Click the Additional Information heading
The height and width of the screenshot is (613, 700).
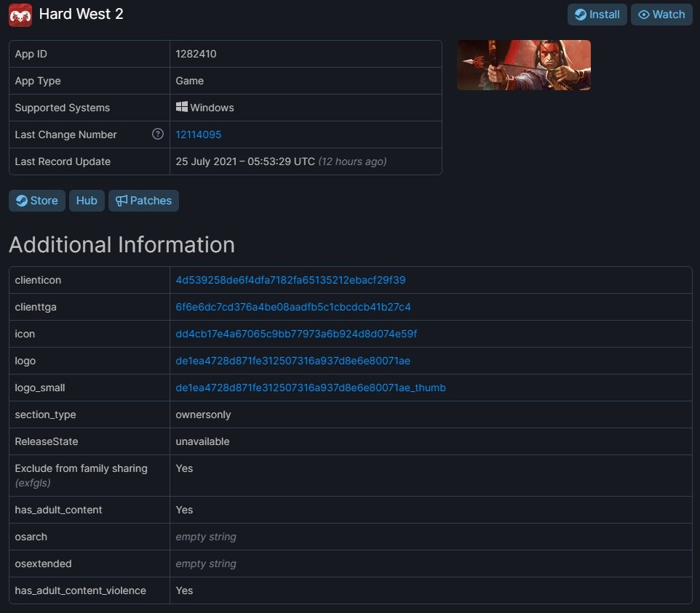(x=122, y=244)
